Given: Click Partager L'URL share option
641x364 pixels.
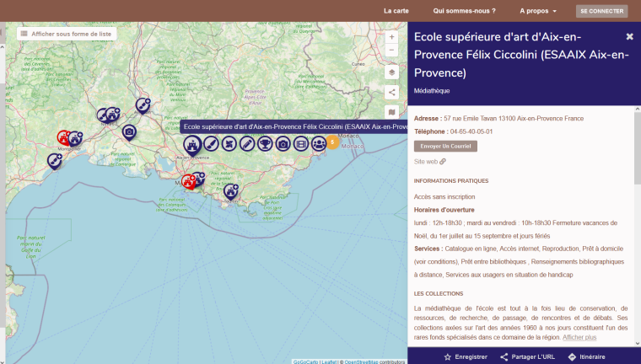Looking at the screenshot, I should coord(527,356).
